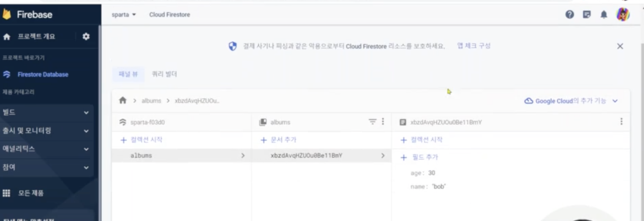This screenshot has height=221, width=644.
Task: Open document more options menu
Action: click(x=621, y=122)
